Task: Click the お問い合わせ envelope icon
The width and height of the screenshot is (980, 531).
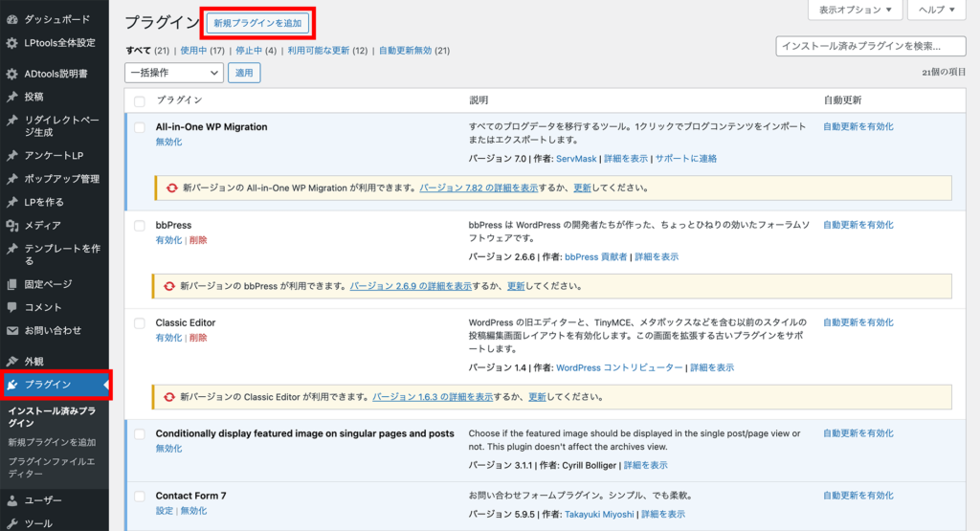Action: click(11, 330)
